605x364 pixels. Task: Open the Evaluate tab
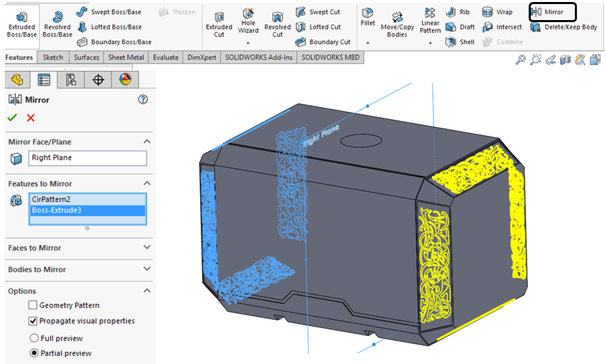pos(165,58)
